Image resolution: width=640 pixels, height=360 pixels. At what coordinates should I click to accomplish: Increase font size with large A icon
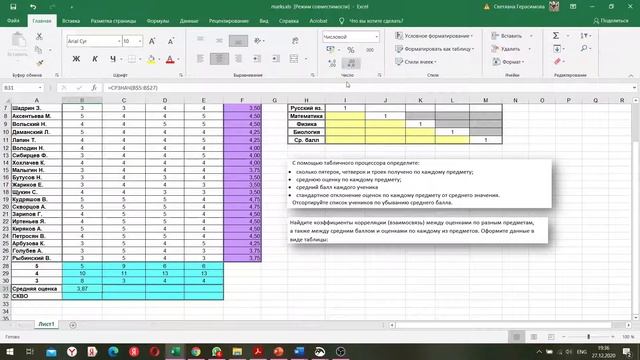[x=152, y=41]
